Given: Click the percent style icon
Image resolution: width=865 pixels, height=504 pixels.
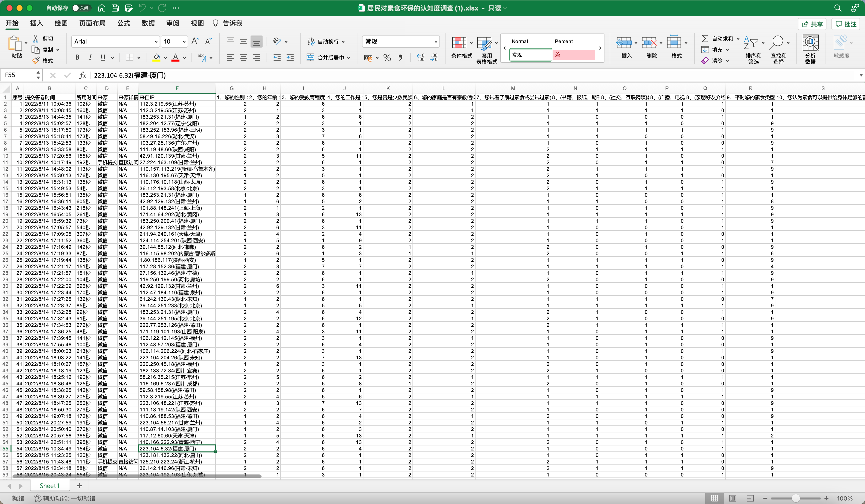Looking at the screenshot, I should click(387, 58).
